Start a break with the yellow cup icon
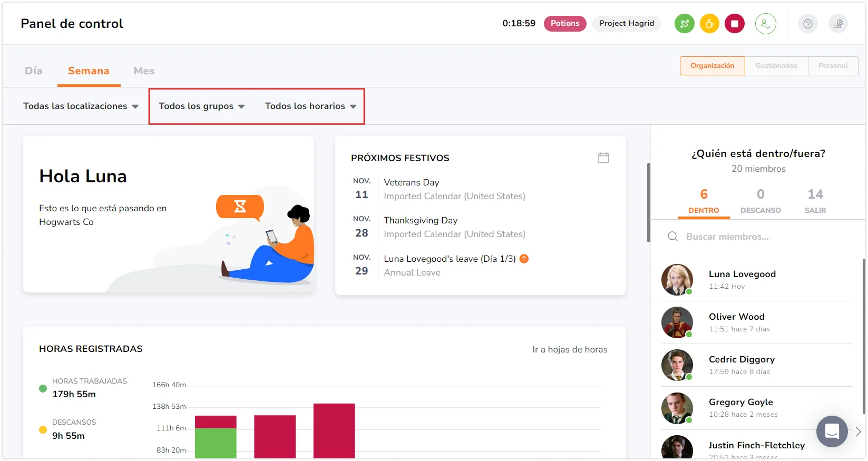 tap(709, 24)
